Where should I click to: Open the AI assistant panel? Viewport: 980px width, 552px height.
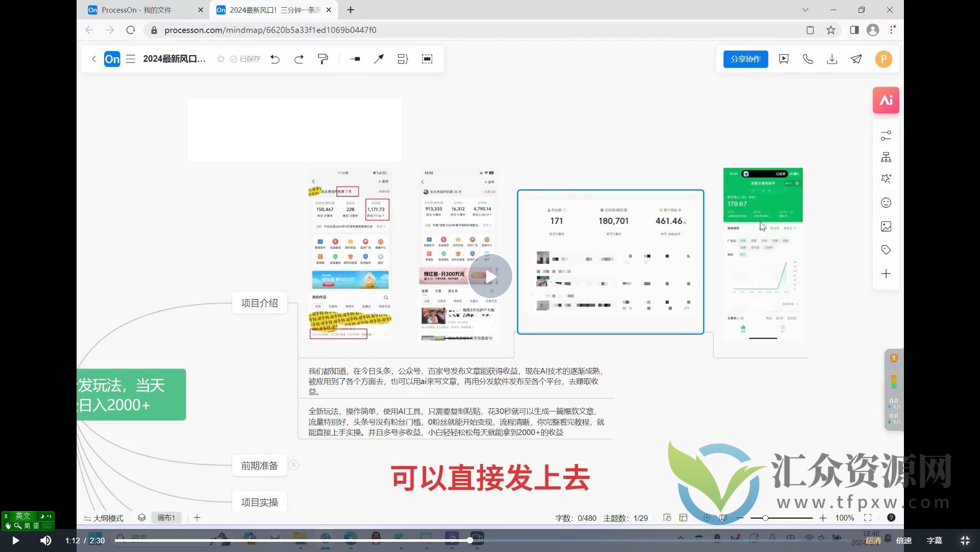[x=886, y=100]
